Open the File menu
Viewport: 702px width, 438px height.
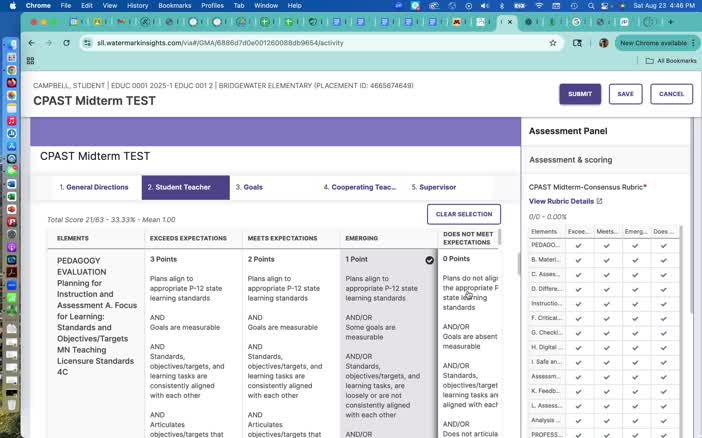coord(66,6)
